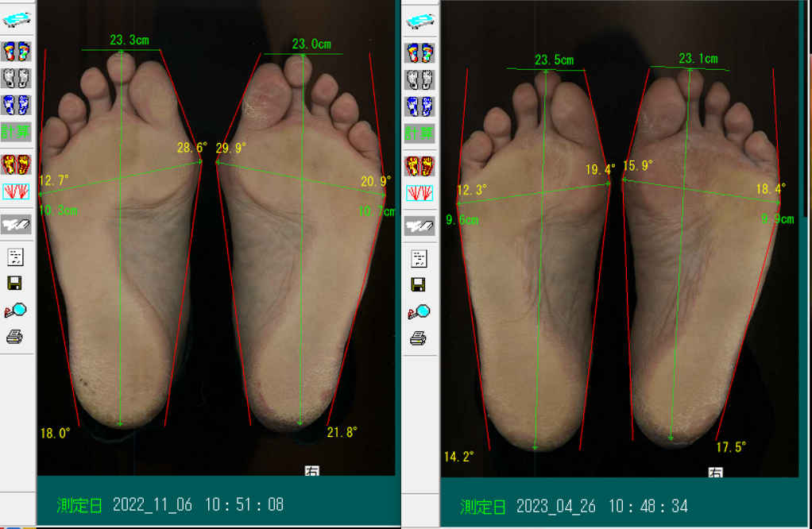Select the red-yellow footprint icon in left toolbar
812x529 pixels.
[16, 164]
